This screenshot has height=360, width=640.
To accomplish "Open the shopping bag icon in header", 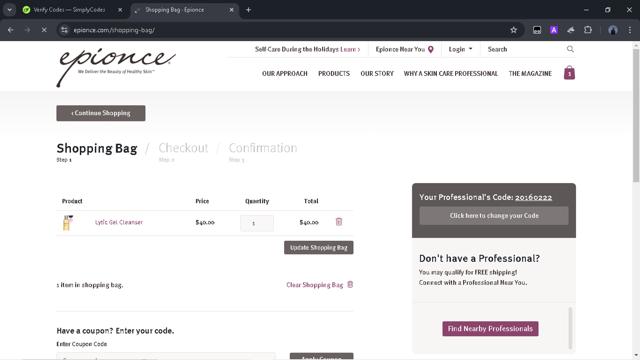I will click(569, 73).
